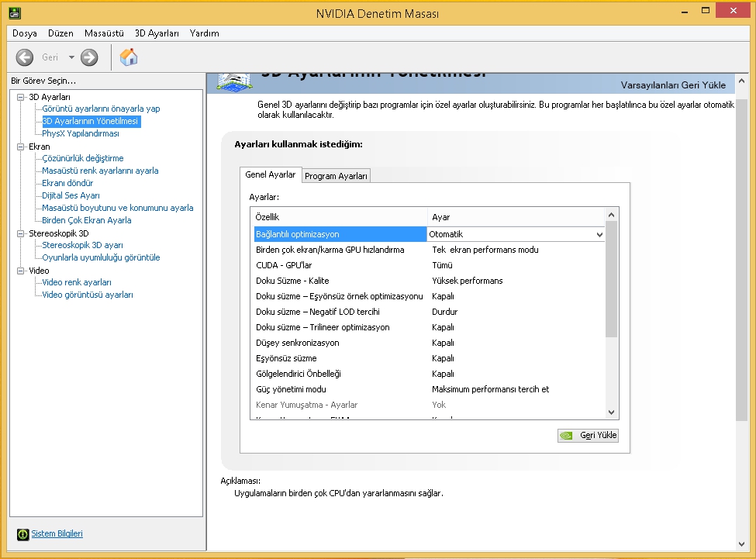
Task: Select the Düşey senkronizasyon setting
Action: point(429,343)
